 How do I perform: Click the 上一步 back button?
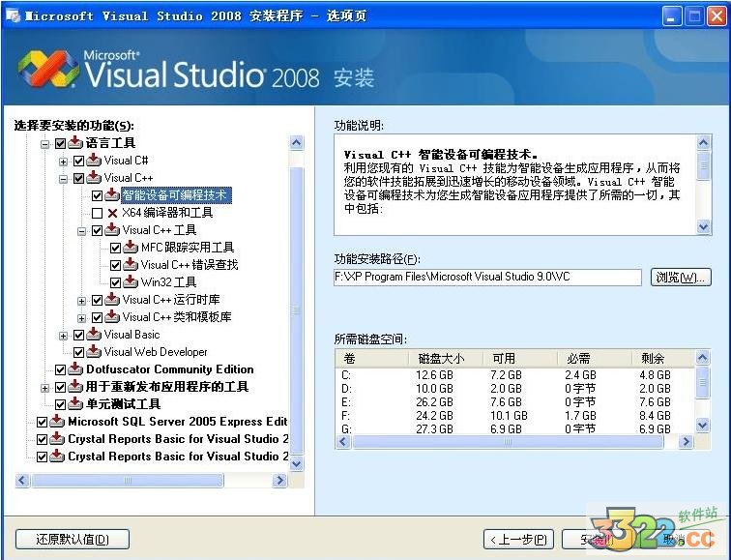point(518,540)
